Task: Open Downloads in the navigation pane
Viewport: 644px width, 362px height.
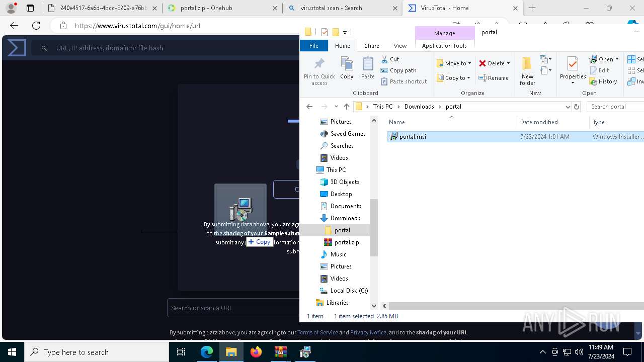Action: pos(345,218)
